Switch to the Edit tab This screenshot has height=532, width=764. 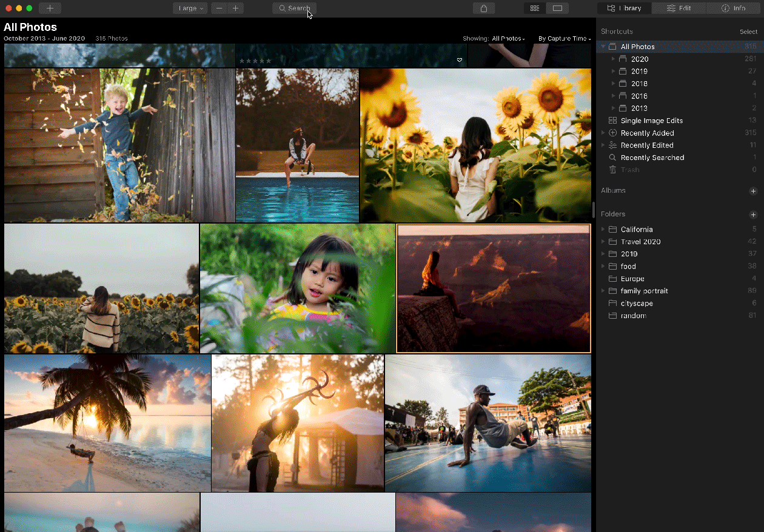pyautogui.click(x=679, y=8)
